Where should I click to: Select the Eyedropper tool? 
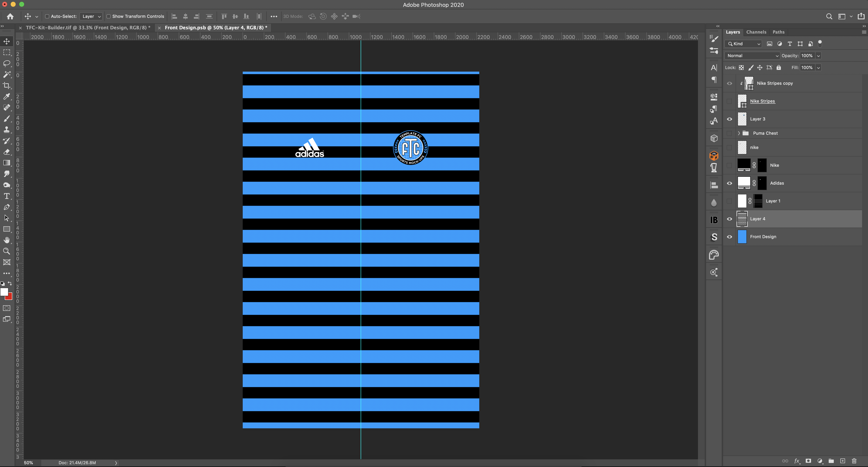click(x=6, y=97)
